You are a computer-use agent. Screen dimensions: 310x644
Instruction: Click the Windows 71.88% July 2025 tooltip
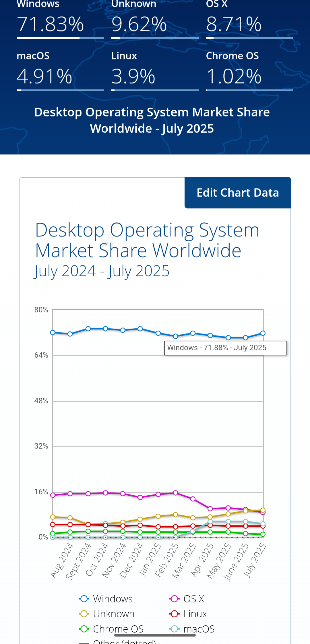pos(226,348)
